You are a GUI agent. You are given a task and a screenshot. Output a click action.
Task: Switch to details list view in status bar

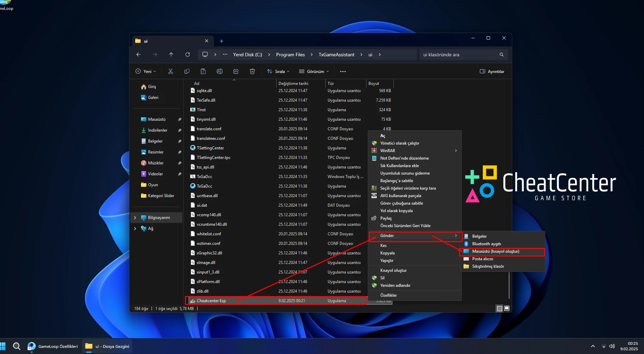pos(499,308)
